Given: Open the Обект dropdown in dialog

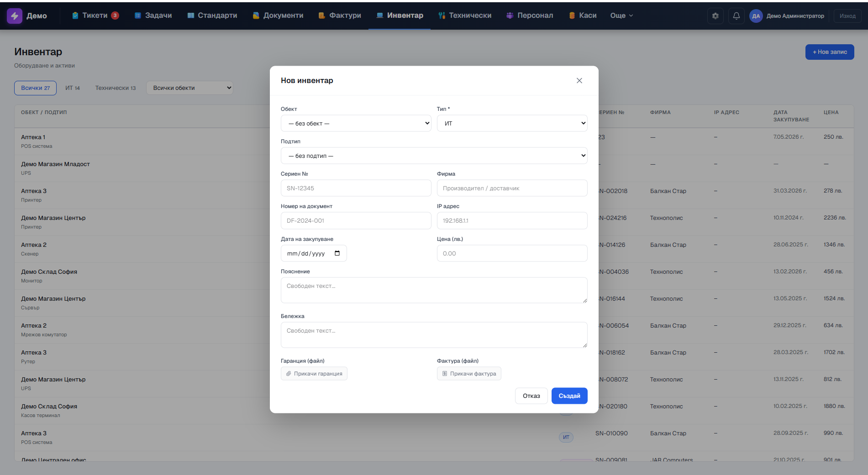Looking at the screenshot, I should coord(356,123).
